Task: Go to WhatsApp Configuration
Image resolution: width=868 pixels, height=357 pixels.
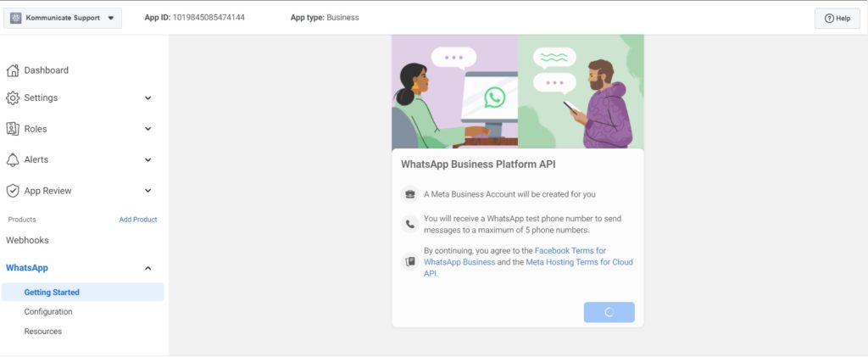Action: 48,312
